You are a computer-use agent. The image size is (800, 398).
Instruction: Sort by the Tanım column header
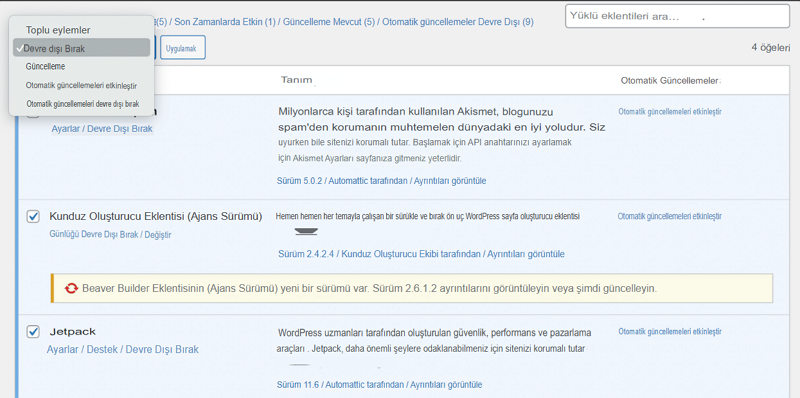coord(296,81)
